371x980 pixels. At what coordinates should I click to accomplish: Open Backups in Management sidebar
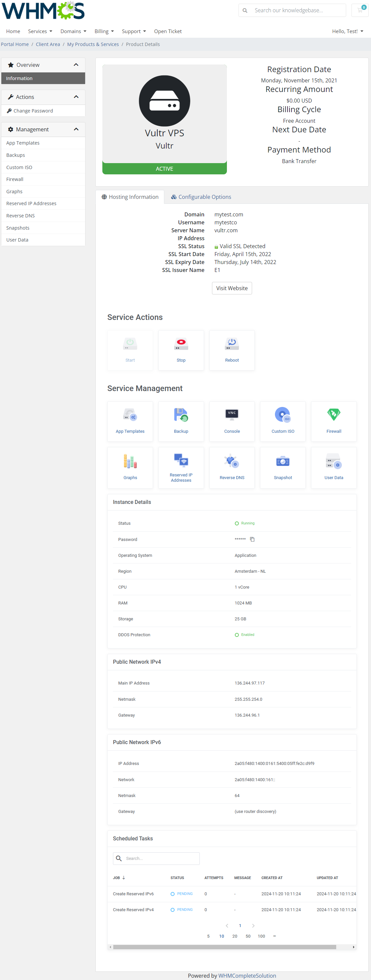point(43,155)
